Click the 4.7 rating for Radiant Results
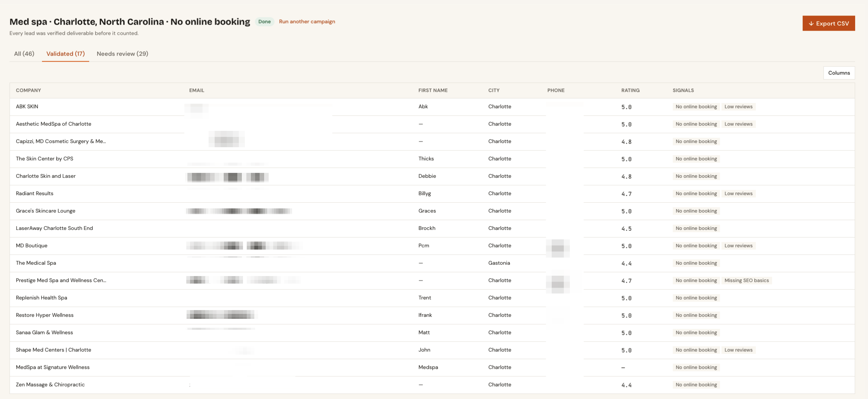The image size is (868, 399). coord(626,194)
